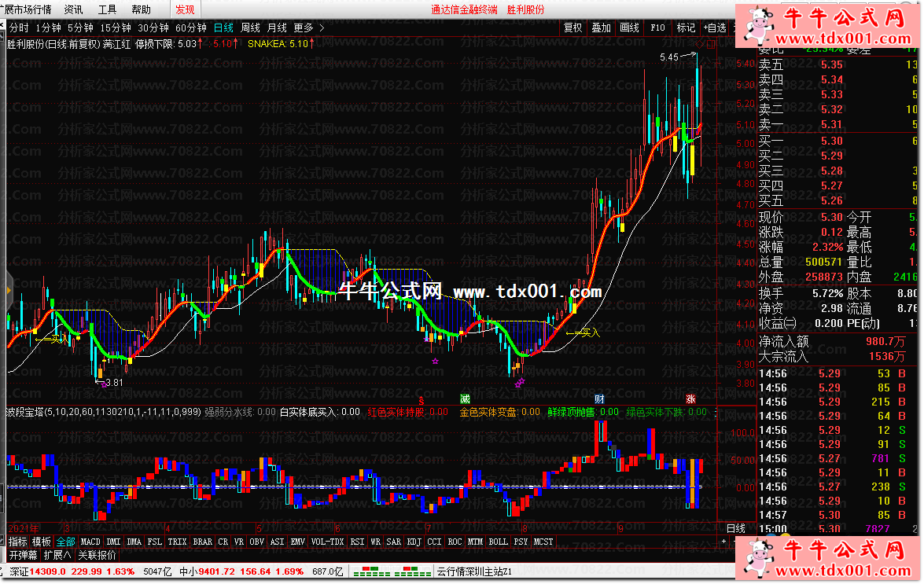Click the 关联报价 button
The height and width of the screenshot is (584, 924).
click(97, 555)
